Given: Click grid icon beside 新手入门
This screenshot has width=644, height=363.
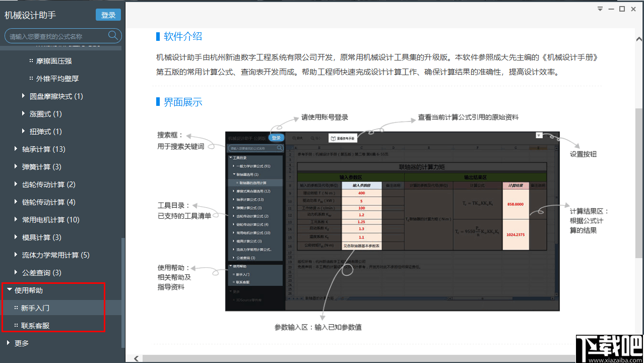Looking at the screenshot, I should pyautogui.click(x=16, y=308).
